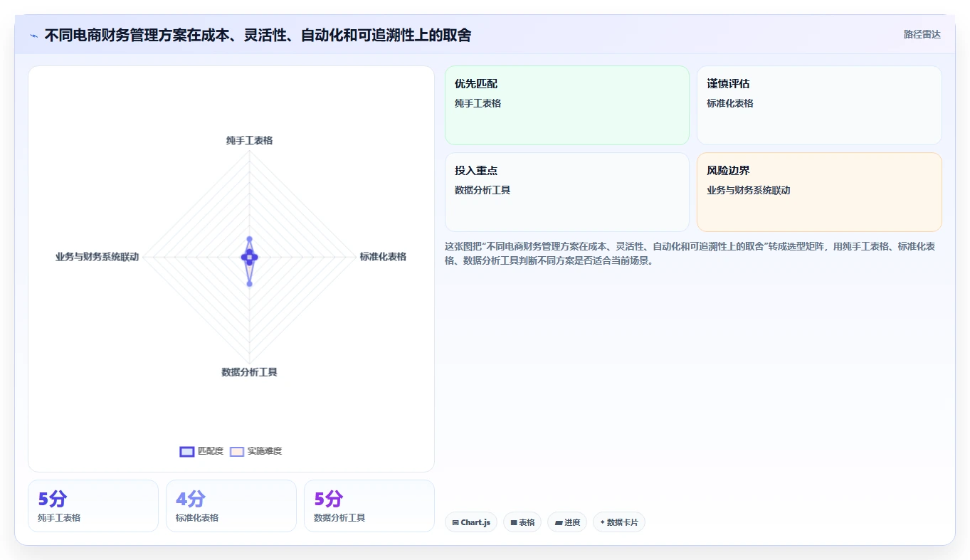Click 业务与财务系统联动 text in 风险边界 card
Screen dimensions: 970x560
[x=748, y=190]
